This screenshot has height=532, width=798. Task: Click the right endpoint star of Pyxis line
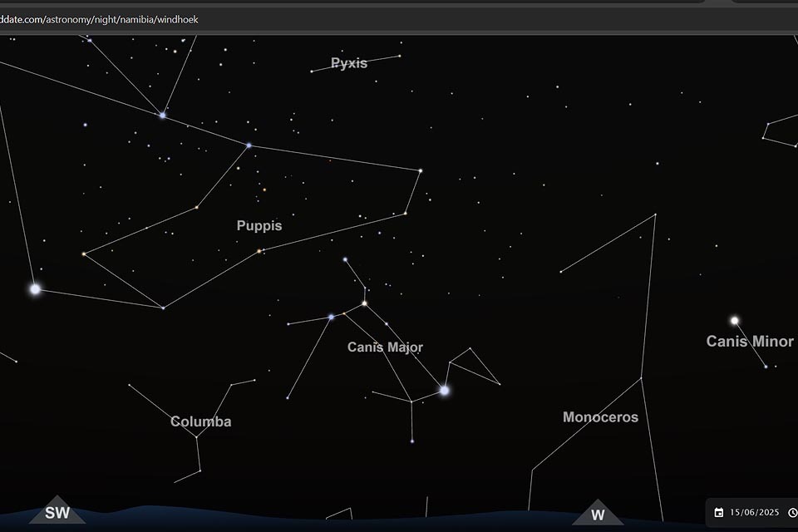(x=400, y=56)
